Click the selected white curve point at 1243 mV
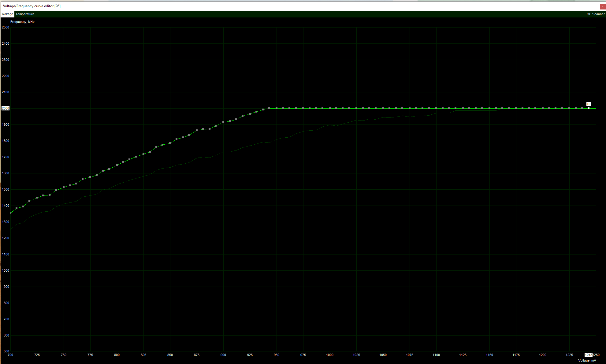606x364 pixels. click(x=589, y=108)
